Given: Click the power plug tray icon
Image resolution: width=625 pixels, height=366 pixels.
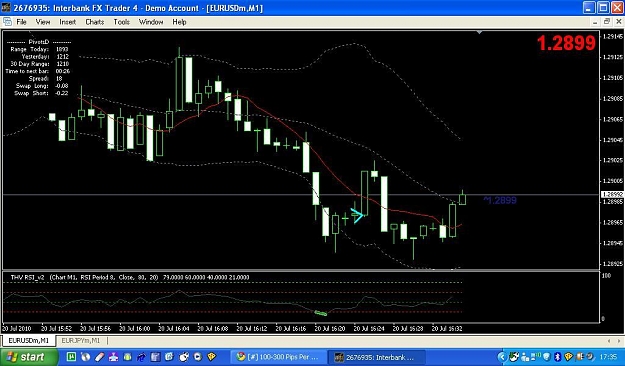Looking at the screenshot, I should point(580,357).
